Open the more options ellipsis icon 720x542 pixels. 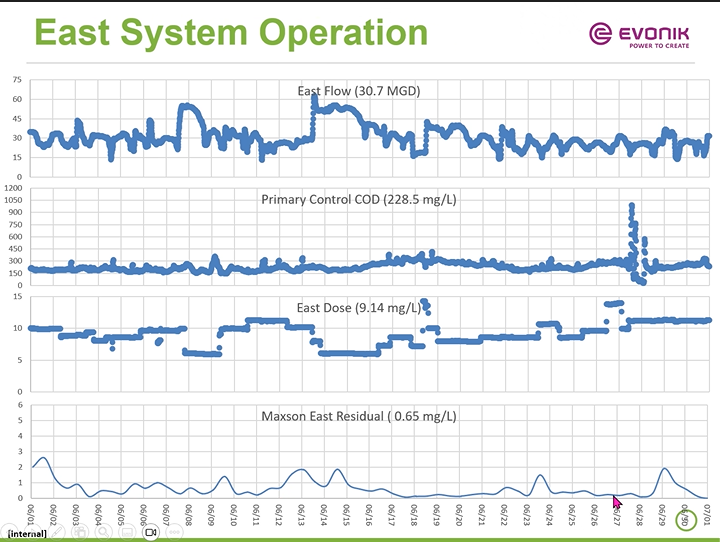(x=174, y=533)
